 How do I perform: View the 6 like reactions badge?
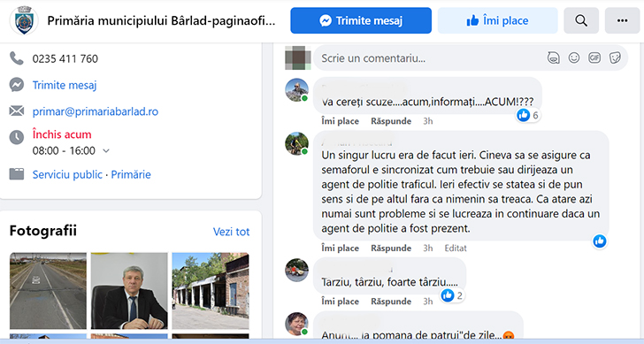(x=528, y=115)
